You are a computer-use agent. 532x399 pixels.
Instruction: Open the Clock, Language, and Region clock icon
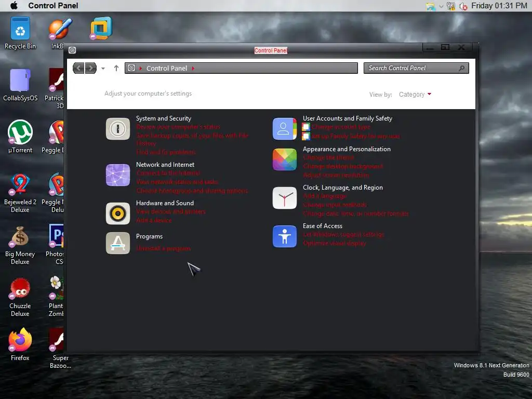tap(285, 198)
